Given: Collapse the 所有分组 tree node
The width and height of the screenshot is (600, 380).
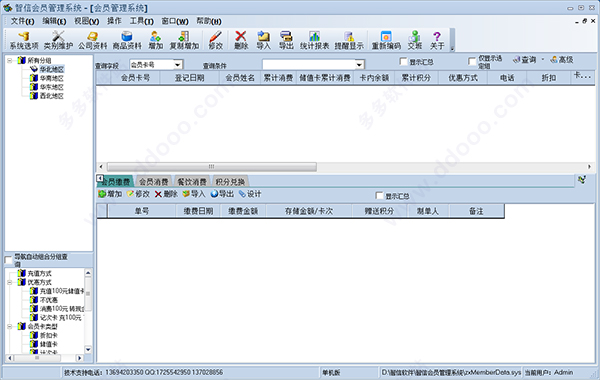Looking at the screenshot, I should pos(10,60).
